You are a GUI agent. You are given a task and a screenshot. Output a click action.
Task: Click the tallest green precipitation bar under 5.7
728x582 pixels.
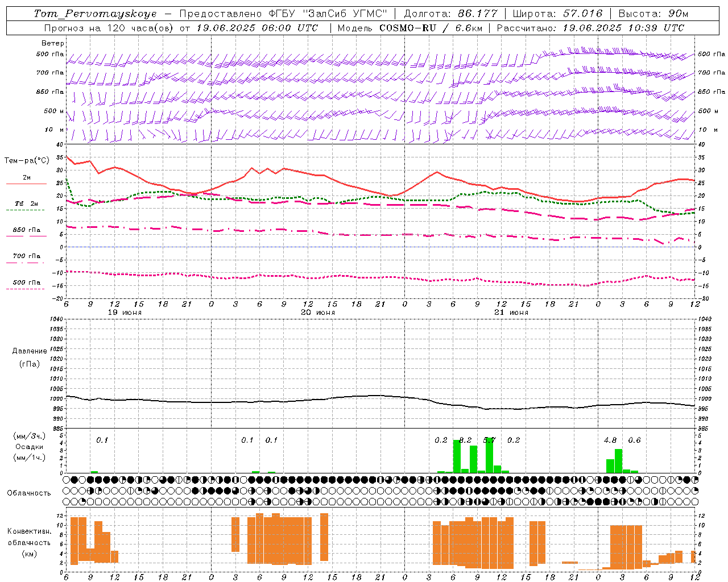coord(489,455)
